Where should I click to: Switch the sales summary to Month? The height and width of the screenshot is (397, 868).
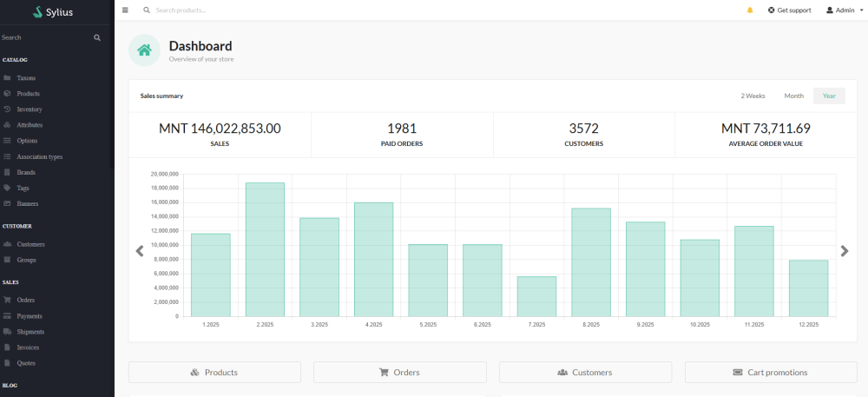(x=794, y=96)
